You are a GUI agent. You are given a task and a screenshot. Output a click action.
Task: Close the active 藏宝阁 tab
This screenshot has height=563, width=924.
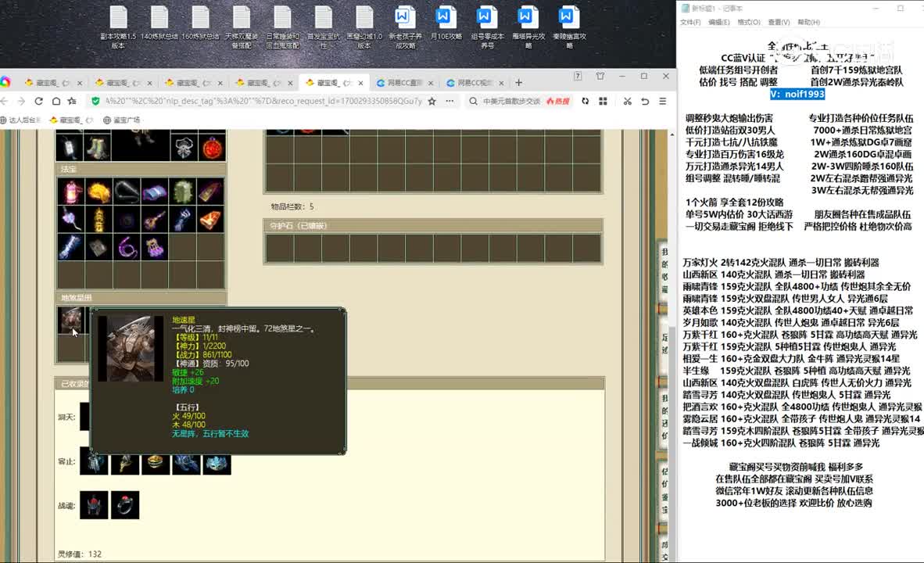point(360,83)
